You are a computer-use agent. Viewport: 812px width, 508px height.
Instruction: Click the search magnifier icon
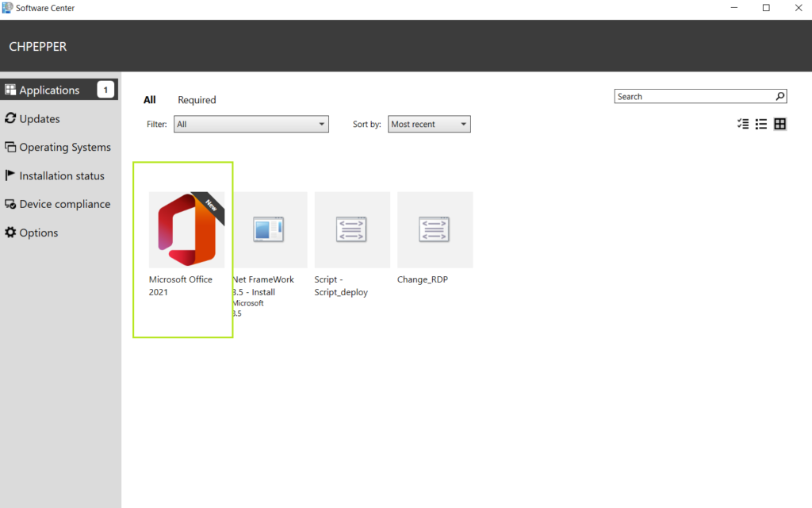(x=780, y=96)
